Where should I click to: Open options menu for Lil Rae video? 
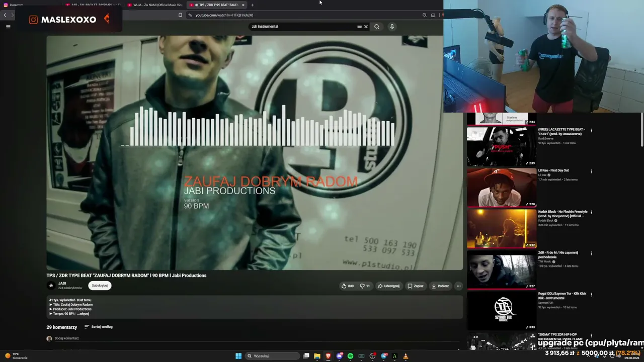tap(591, 171)
